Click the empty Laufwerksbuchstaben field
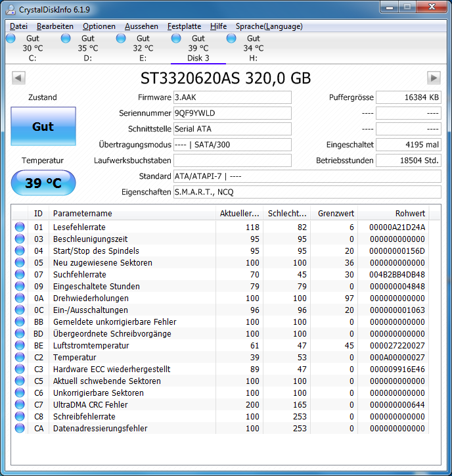 click(x=233, y=160)
